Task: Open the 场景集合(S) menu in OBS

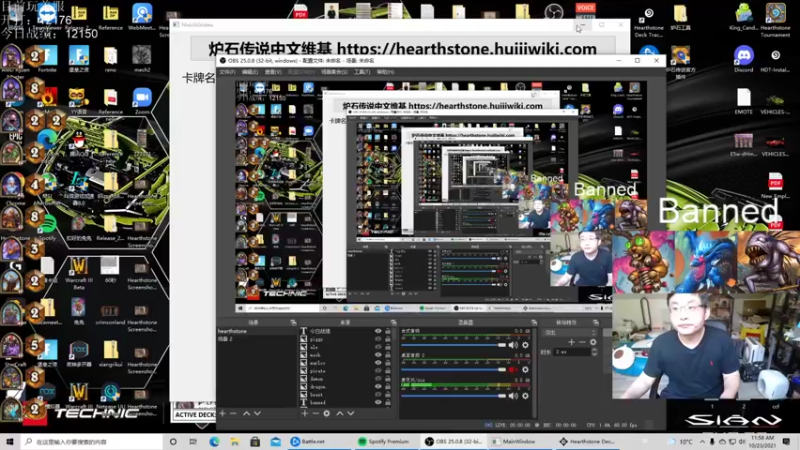Action: coord(334,72)
